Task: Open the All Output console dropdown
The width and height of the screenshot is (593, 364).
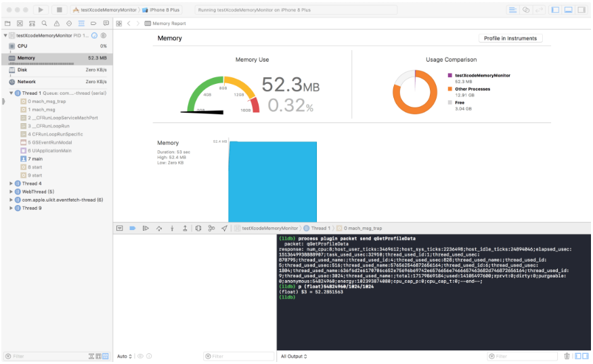Action: pos(294,356)
